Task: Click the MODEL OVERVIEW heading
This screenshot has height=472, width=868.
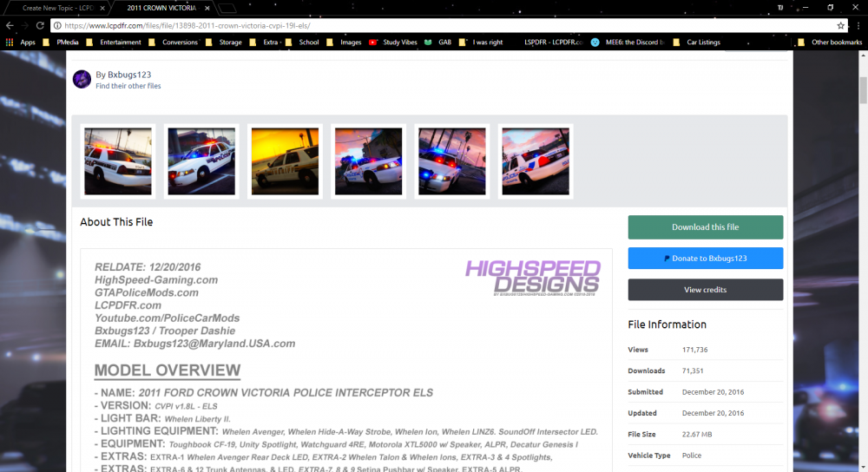Action: (x=168, y=370)
